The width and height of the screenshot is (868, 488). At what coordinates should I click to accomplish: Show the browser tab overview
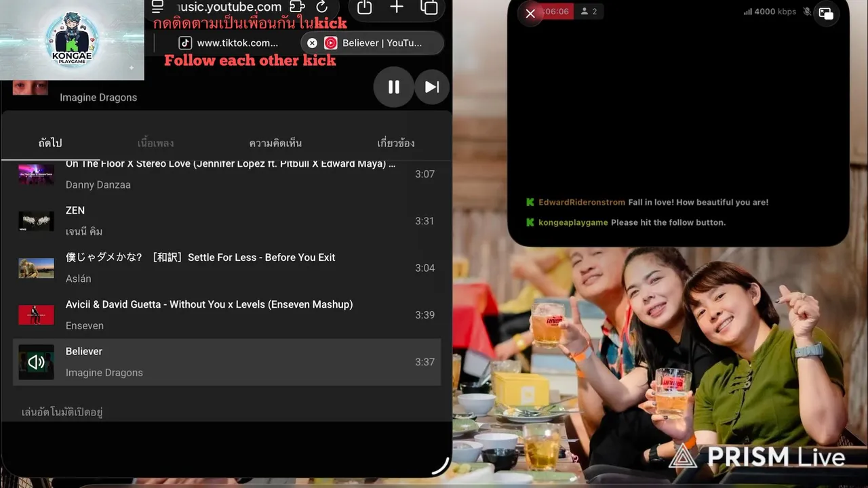point(429,7)
